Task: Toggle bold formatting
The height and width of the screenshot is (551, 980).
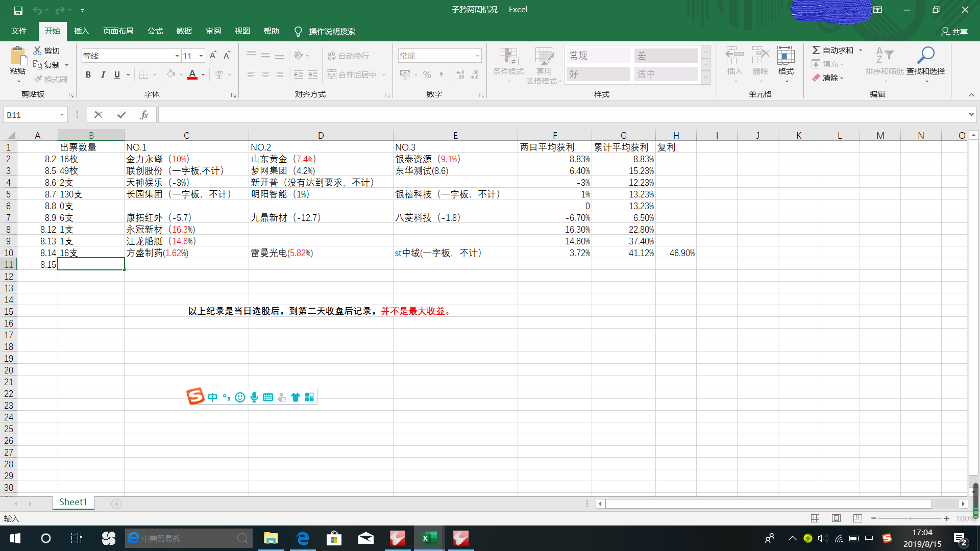Action: [88, 74]
